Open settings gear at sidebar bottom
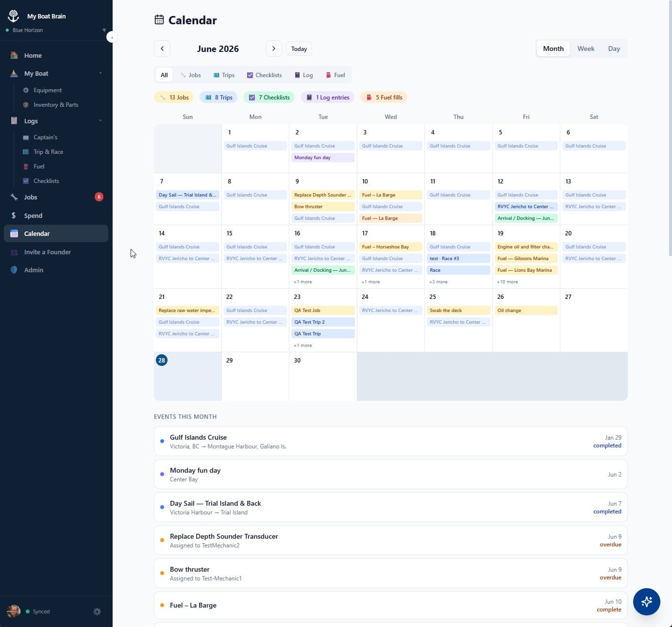Image resolution: width=672 pixels, height=627 pixels. coord(97,611)
